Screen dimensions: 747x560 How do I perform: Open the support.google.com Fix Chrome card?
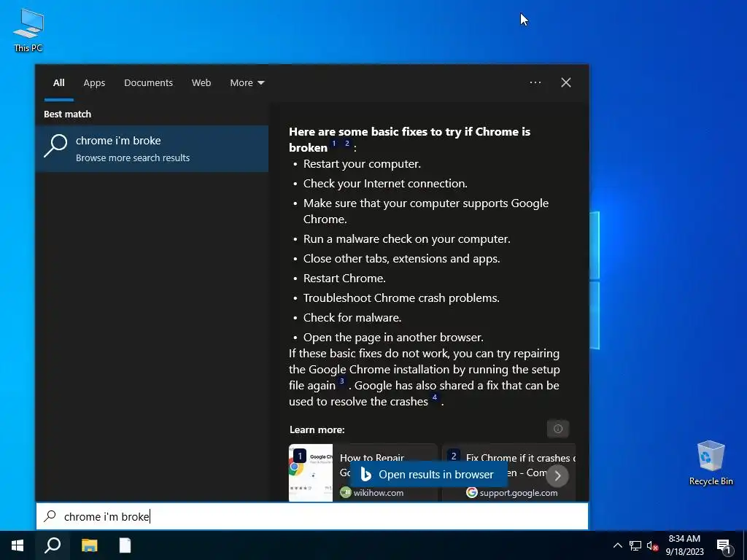pyautogui.click(x=508, y=472)
